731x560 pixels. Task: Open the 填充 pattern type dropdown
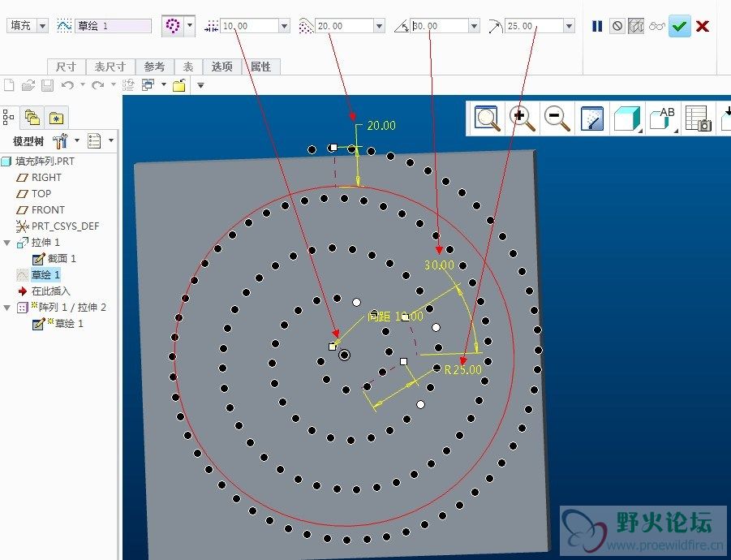(x=42, y=26)
